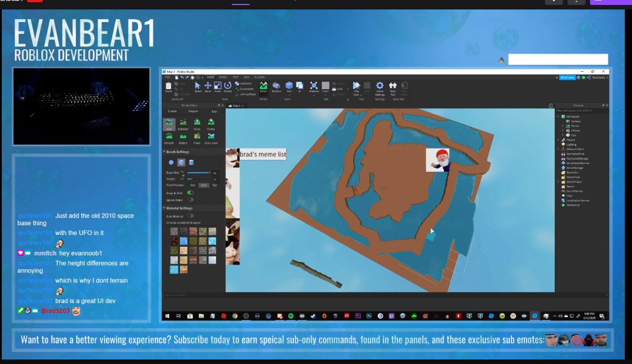The width and height of the screenshot is (632, 364).
Task: Switch to the PLUGINS ribbon tab
Action: 259,77
